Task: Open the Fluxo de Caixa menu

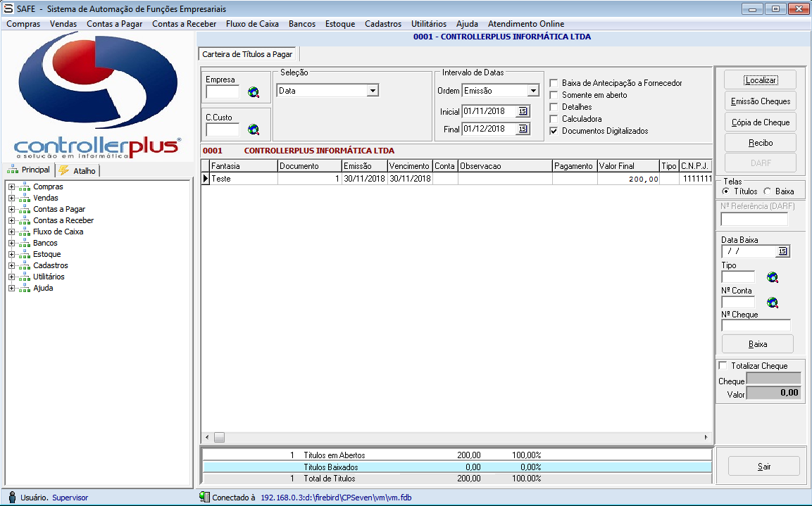Action: tap(252, 24)
